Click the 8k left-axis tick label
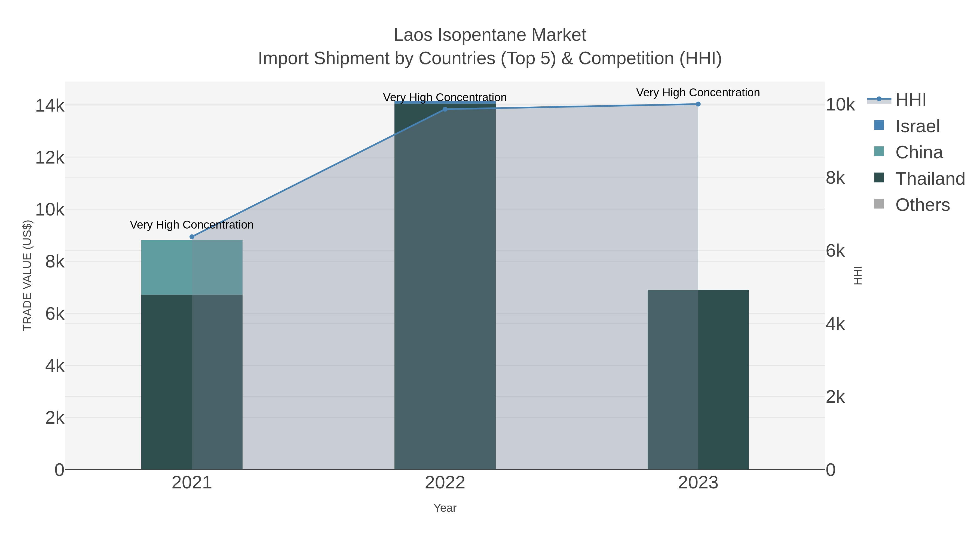The height and width of the screenshot is (551, 980). point(55,261)
